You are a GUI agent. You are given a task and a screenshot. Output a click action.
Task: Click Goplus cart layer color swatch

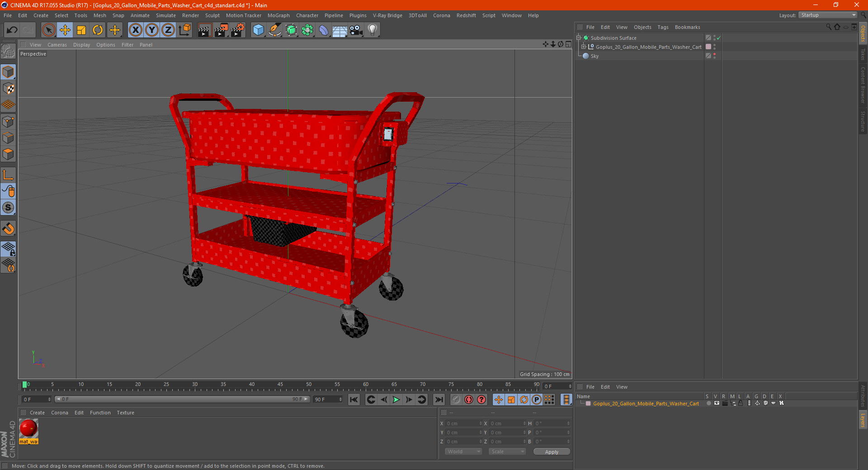pyautogui.click(x=708, y=47)
